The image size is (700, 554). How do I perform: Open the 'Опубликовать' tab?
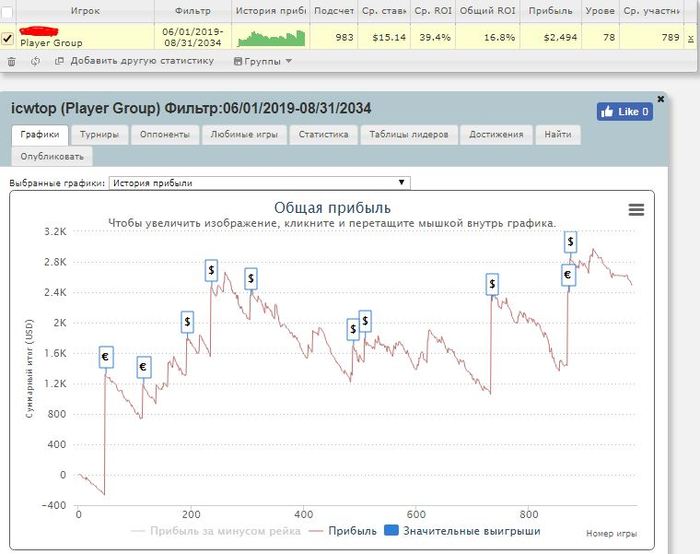point(52,157)
